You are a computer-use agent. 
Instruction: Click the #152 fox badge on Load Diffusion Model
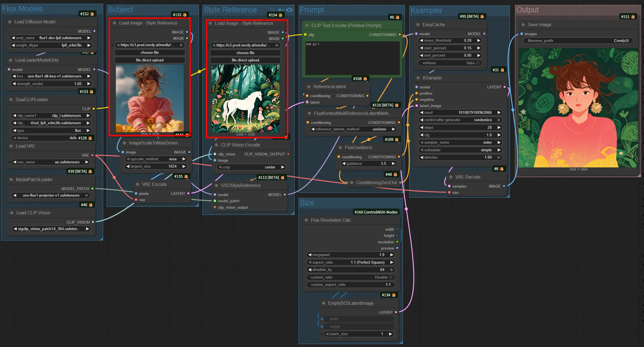tap(87, 14)
